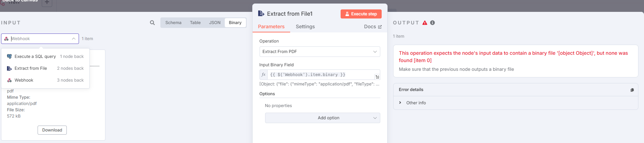Click the Extract from File1 node icon
This screenshot has width=644, height=143.
click(x=261, y=14)
